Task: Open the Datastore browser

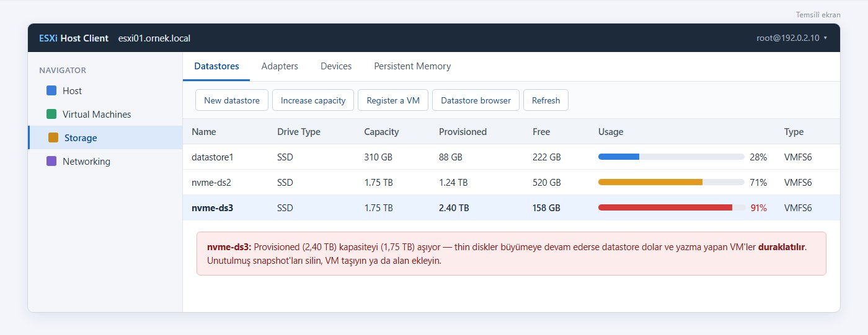Action: [x=476, y=100]
